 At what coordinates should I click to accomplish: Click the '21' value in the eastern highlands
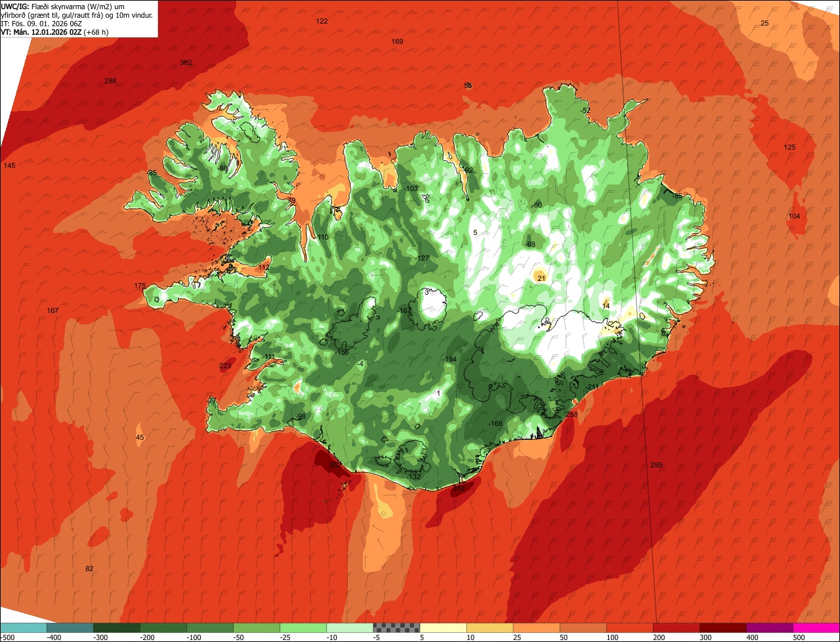click(541, 279)
